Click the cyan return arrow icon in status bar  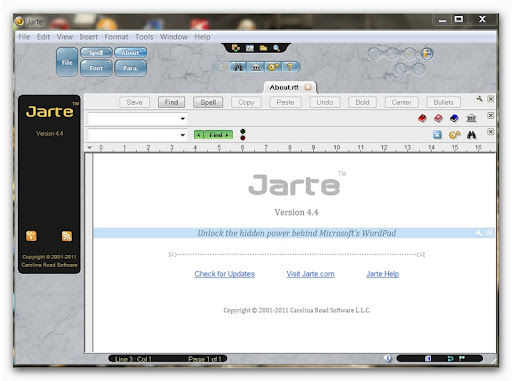(450, 359)
